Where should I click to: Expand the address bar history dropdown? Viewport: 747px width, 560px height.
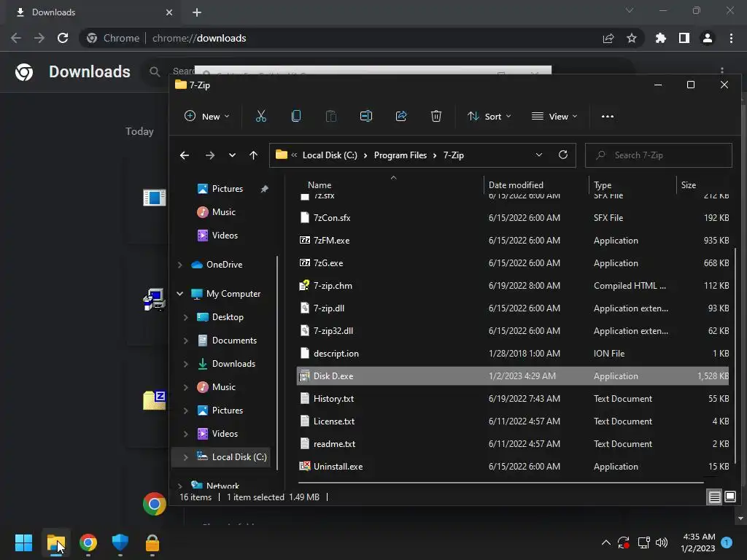click(x=539, y=155)
